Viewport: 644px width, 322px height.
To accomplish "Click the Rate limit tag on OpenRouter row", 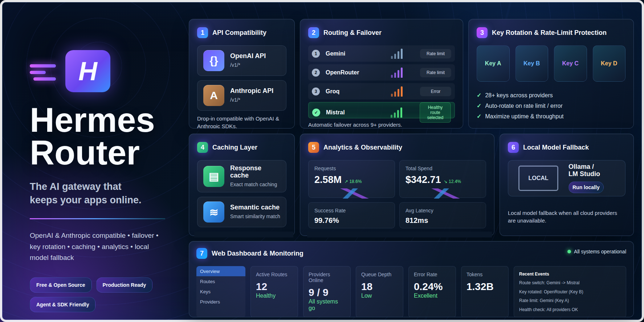I will coord(436,73).
